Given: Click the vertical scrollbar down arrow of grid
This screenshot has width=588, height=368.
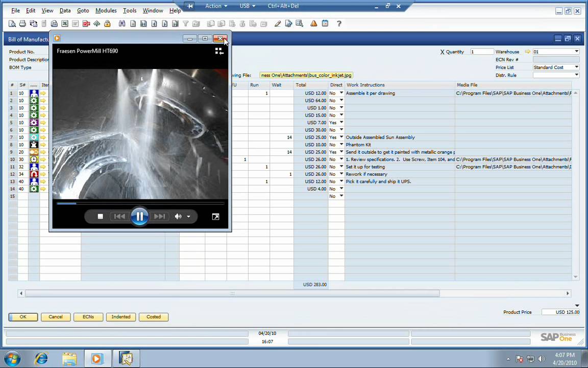Looking at the screenshot, I should 576,277.
